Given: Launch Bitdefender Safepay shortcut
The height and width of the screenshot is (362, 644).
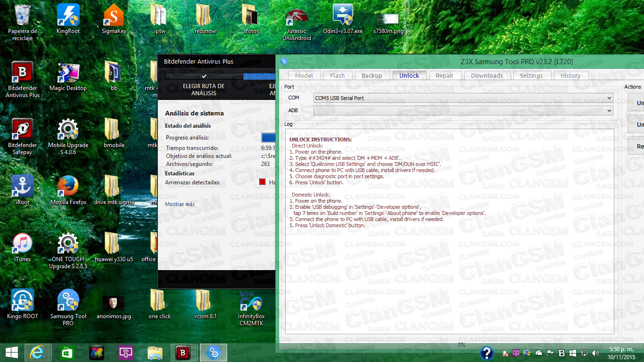Looking at the screenshot, I should pos(22,136).
